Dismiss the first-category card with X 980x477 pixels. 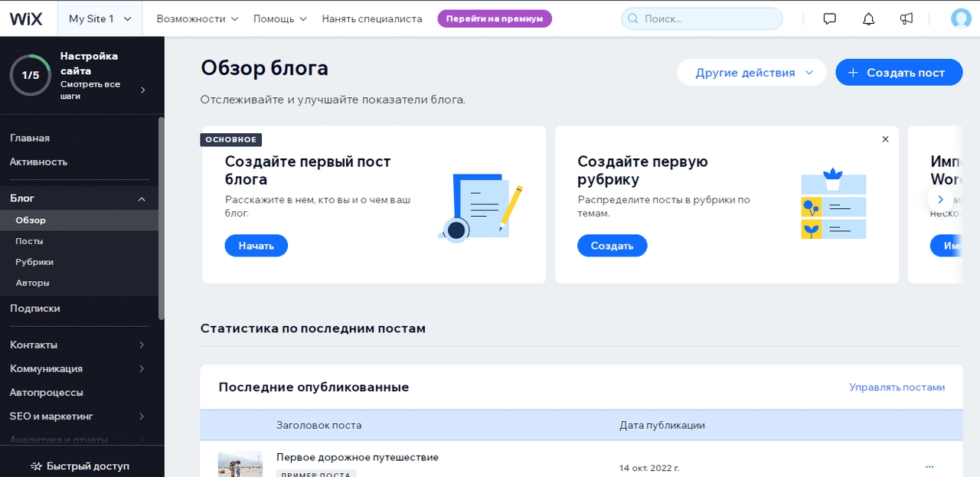click(885, 139)
